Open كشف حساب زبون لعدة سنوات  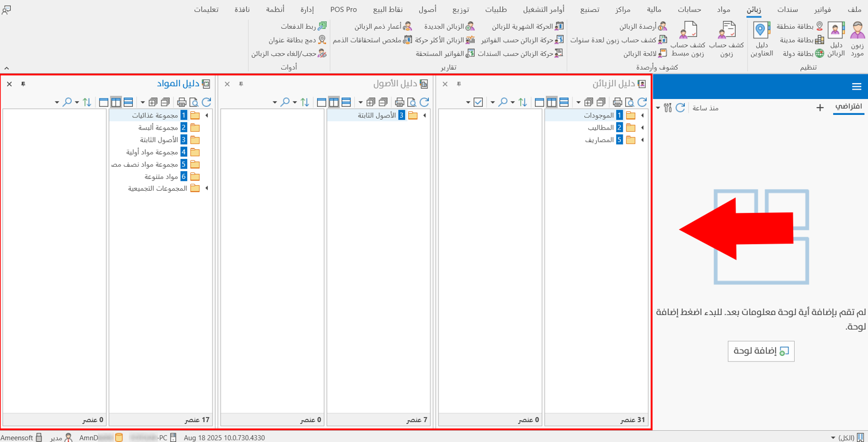619,40
